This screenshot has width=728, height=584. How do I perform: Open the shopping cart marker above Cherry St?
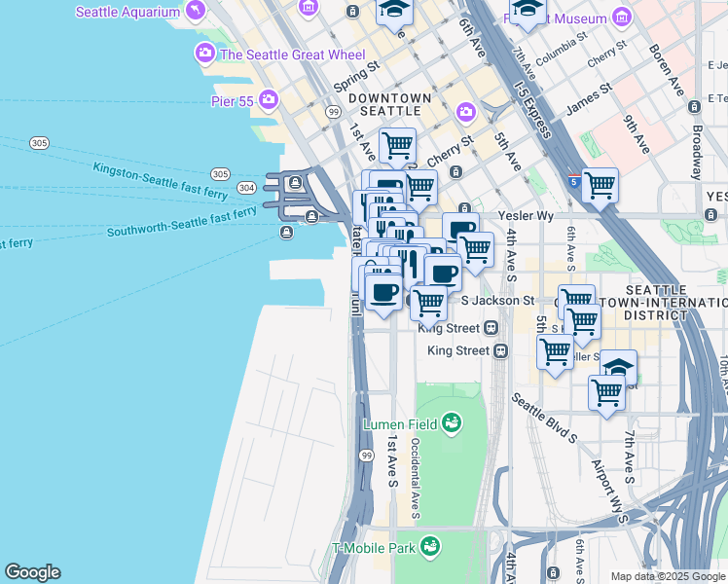[397, 146]
